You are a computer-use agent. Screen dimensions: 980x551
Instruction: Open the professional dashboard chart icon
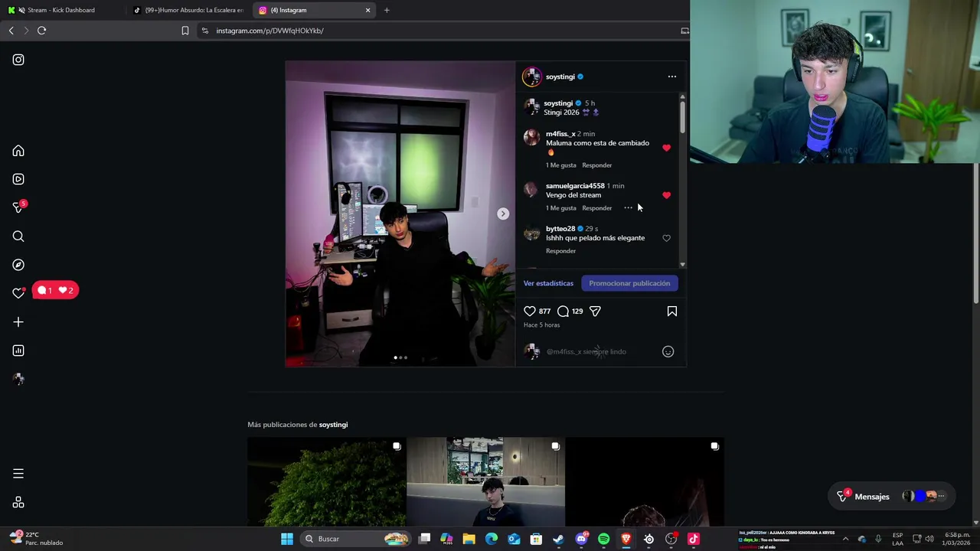point(18,350)
